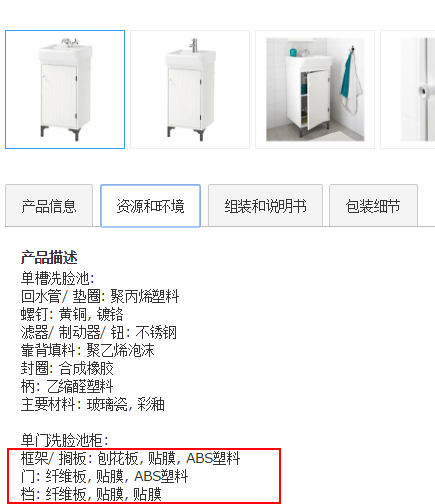
Task: Open the 组装和说明书 tab
Action: click(265, 206)
